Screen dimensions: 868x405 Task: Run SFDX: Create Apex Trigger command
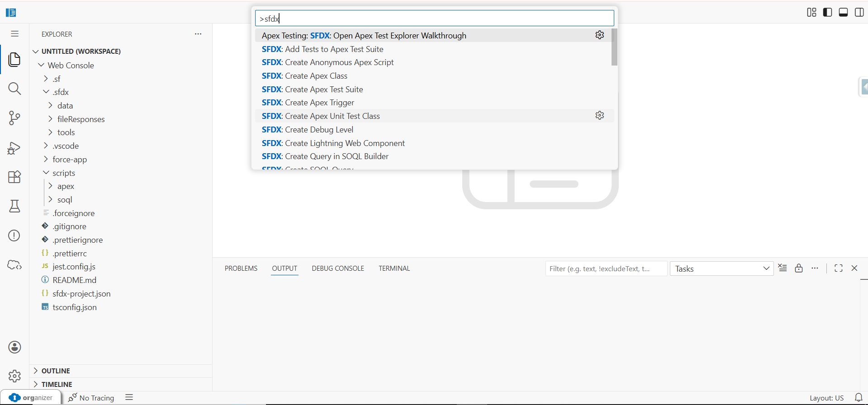[x=435, y=103]
